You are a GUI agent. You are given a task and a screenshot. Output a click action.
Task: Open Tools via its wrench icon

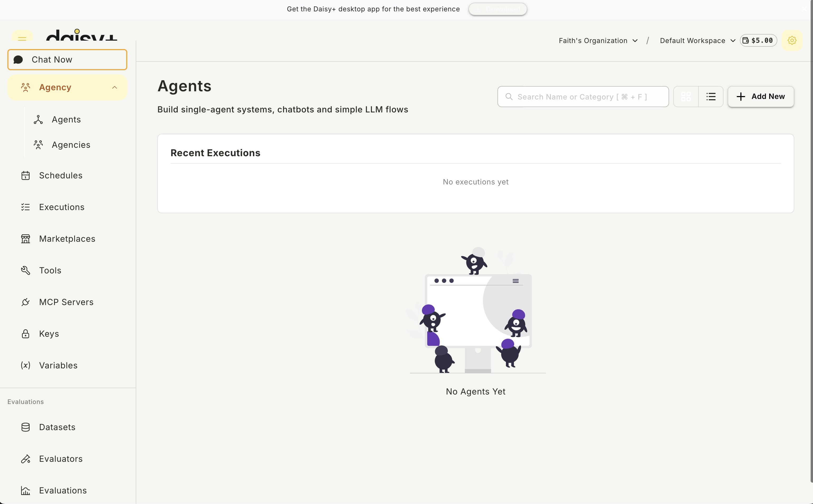(x=26, y=270)
